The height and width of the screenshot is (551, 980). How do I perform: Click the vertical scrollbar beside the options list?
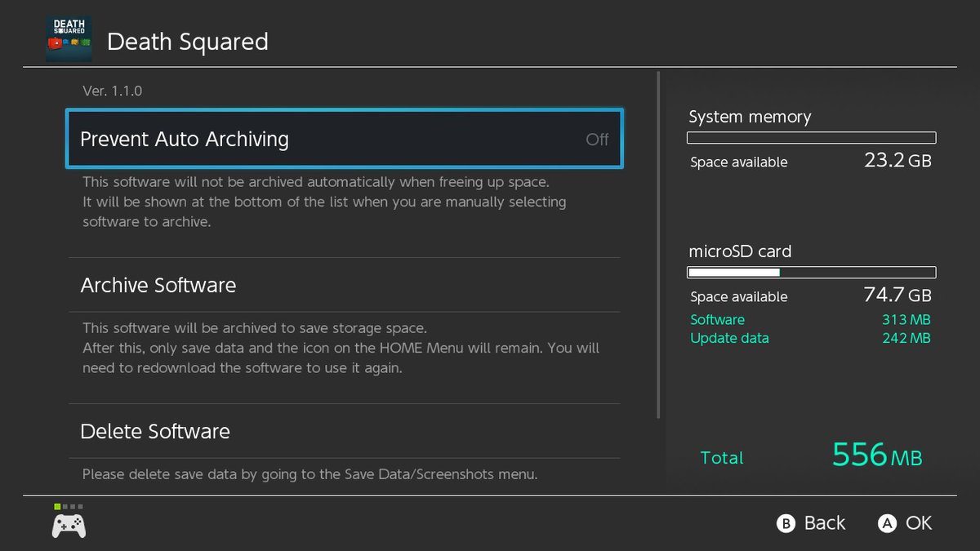click(x=658, y=245)
